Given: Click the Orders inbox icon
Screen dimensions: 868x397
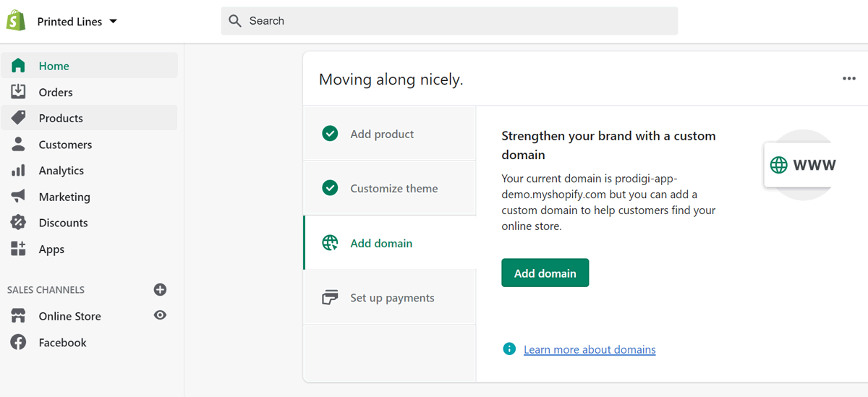Looking at the screenshot, I should (x=18, y=92).
